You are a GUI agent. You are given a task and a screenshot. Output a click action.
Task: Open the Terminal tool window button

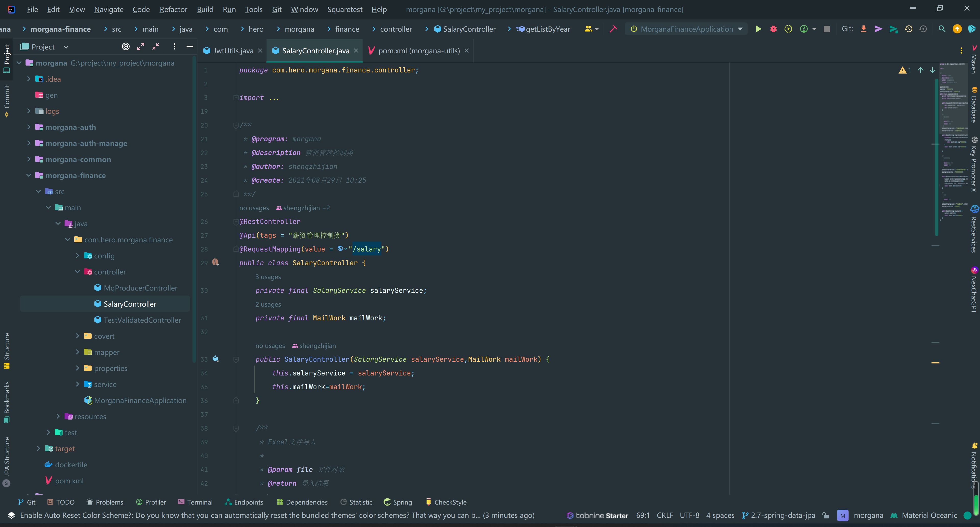coord(195,502)
